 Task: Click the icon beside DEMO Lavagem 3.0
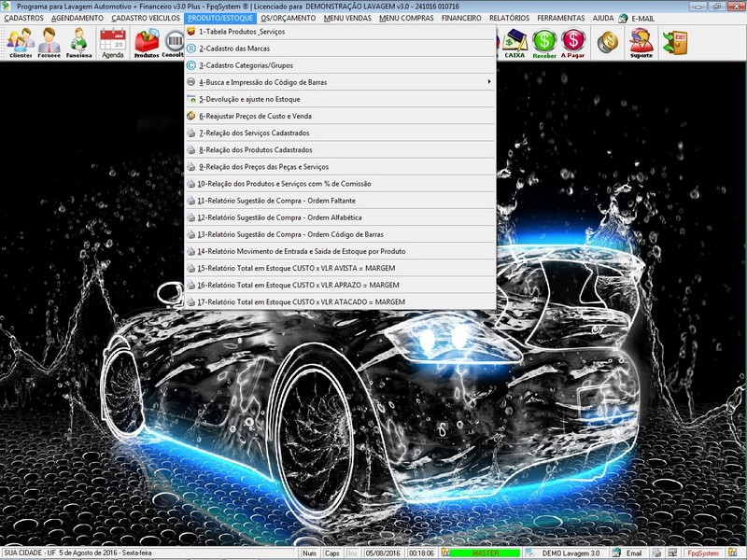click(x=529, y=553)
